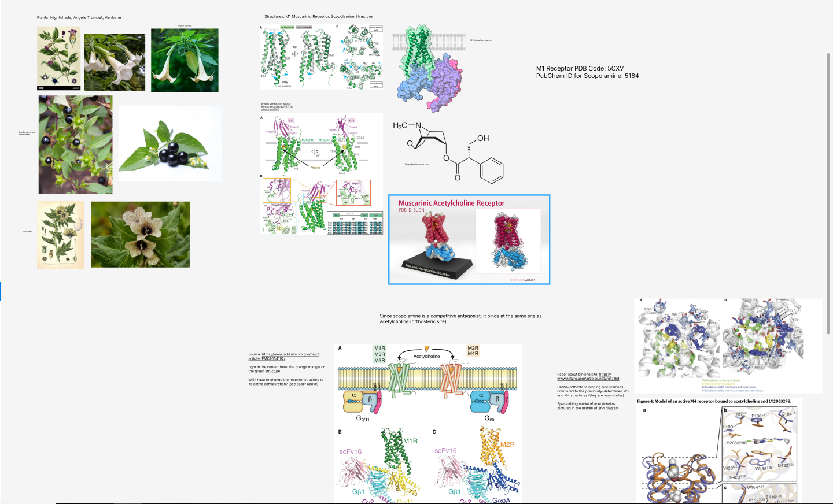Image resolution: width=833 pixels, height=504 pixels.
Task: Select the MT7 toxin and atropine binding figure
Action: [x=322, y=175]
